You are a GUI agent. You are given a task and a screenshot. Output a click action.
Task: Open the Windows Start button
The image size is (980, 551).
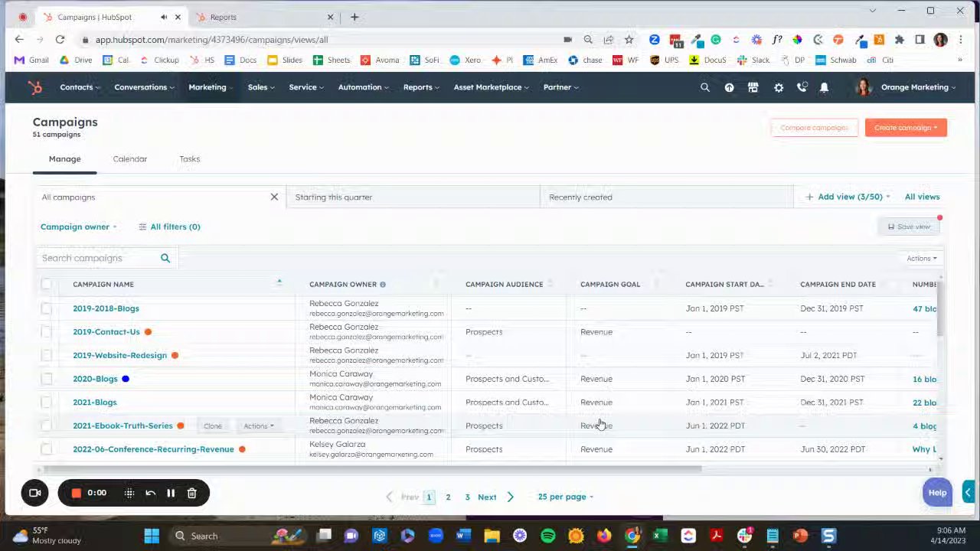pos(152,536)
